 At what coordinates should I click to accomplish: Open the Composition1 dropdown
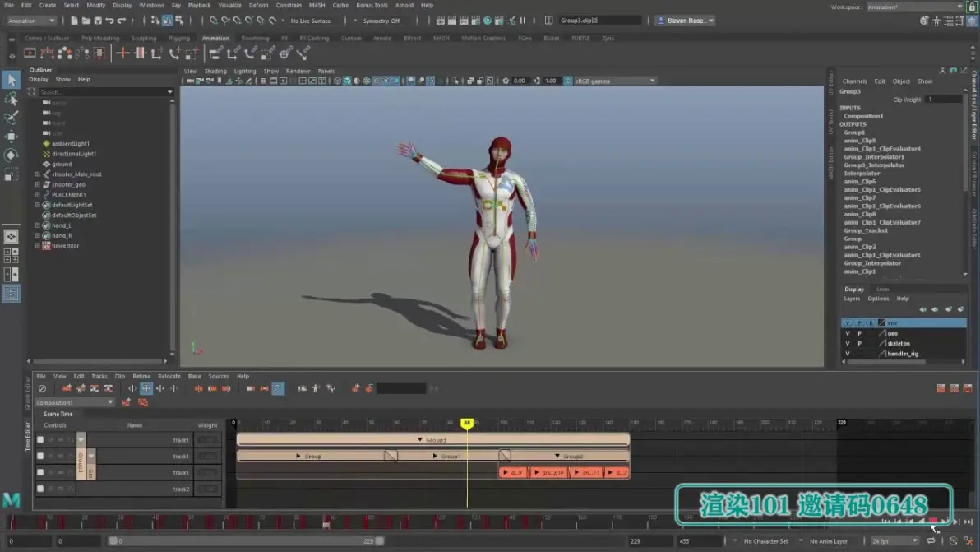[74, 402]
